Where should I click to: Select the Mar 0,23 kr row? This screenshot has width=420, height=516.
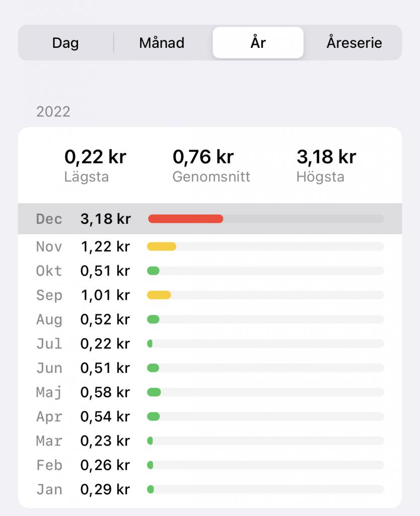pyautogui.click(x=210, y=441)
